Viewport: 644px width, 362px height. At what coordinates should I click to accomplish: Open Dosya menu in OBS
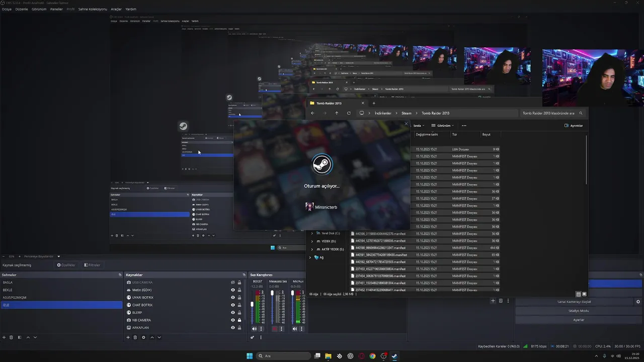tap(7, 9)
